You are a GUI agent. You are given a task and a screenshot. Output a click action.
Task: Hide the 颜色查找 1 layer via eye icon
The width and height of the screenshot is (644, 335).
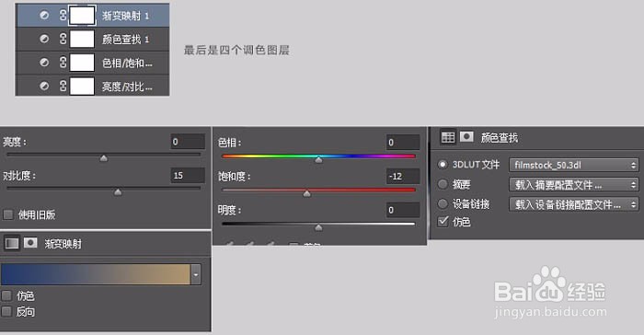point(44,39)
